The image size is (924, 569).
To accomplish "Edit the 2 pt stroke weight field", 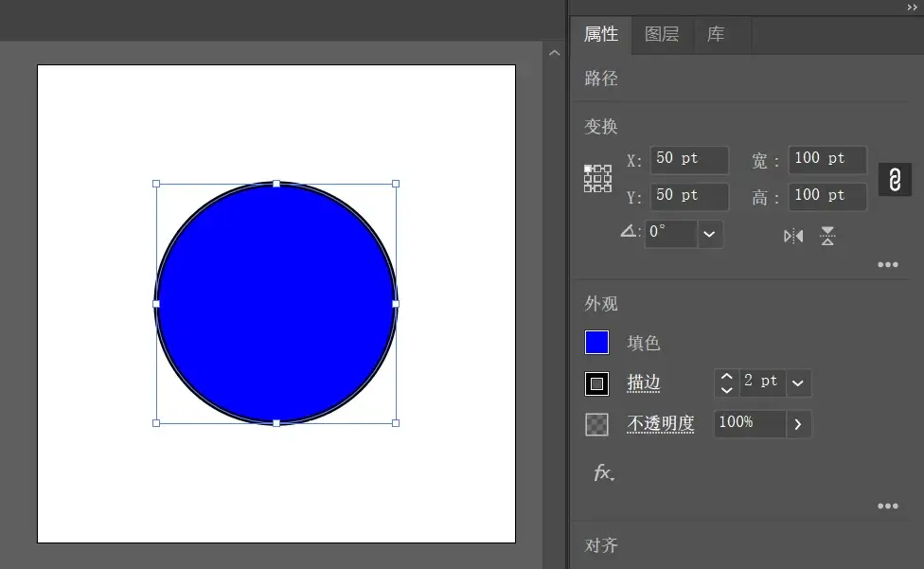I will 762,382.
